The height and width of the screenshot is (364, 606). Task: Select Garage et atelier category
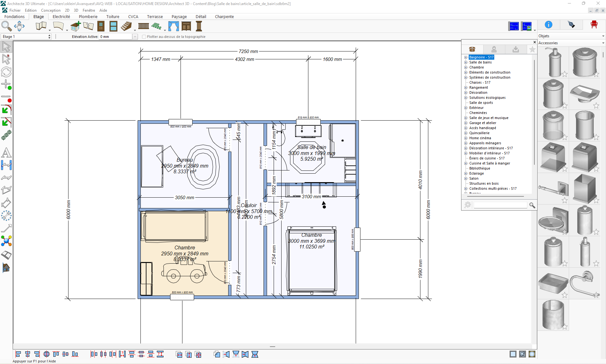pos(483,123)
